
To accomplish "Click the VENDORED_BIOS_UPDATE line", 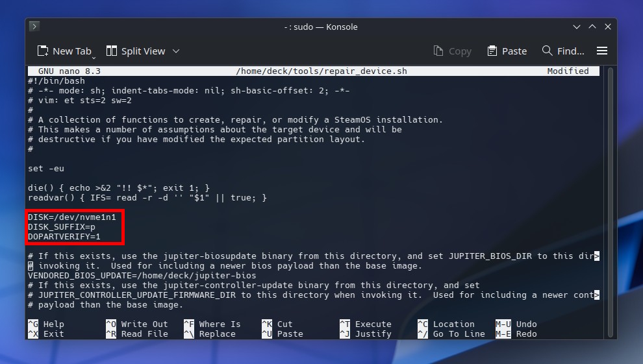I will click(x=142, y=276).
